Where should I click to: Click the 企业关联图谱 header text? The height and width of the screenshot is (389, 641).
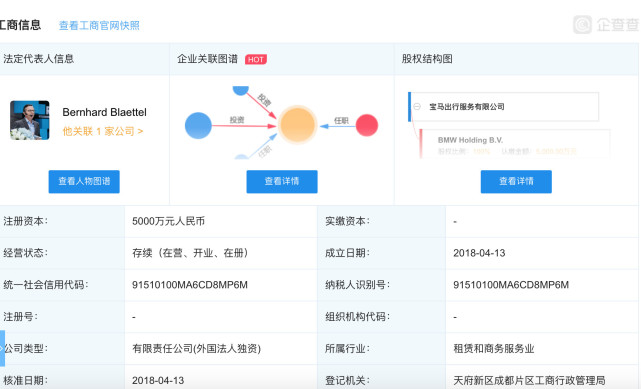click(207, 59)
